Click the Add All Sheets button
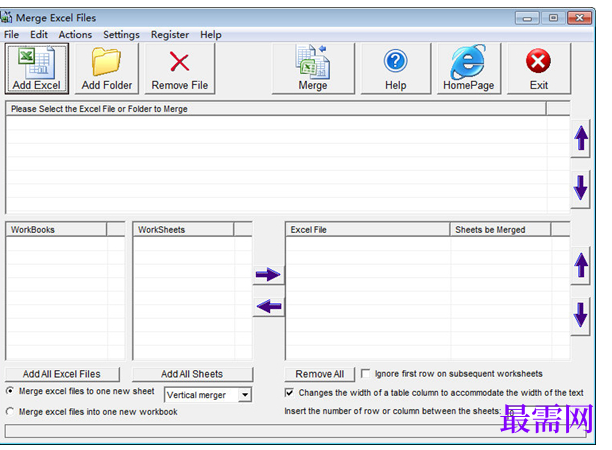This screenshot has height=450, width=612. pyautogui.click(x=192, y=374)
